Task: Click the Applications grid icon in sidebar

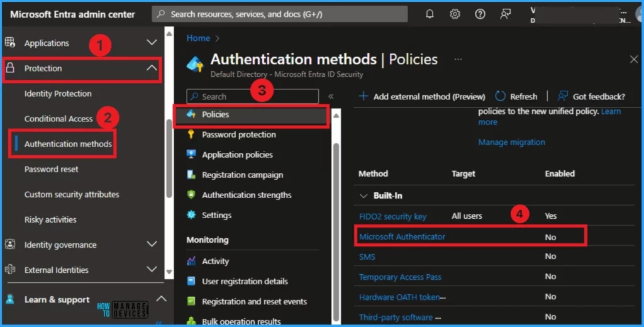Action: tap(10, 42)
